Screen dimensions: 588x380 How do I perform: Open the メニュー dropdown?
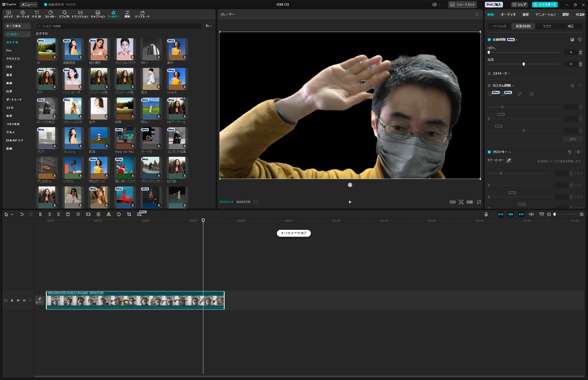click(28, 5)
